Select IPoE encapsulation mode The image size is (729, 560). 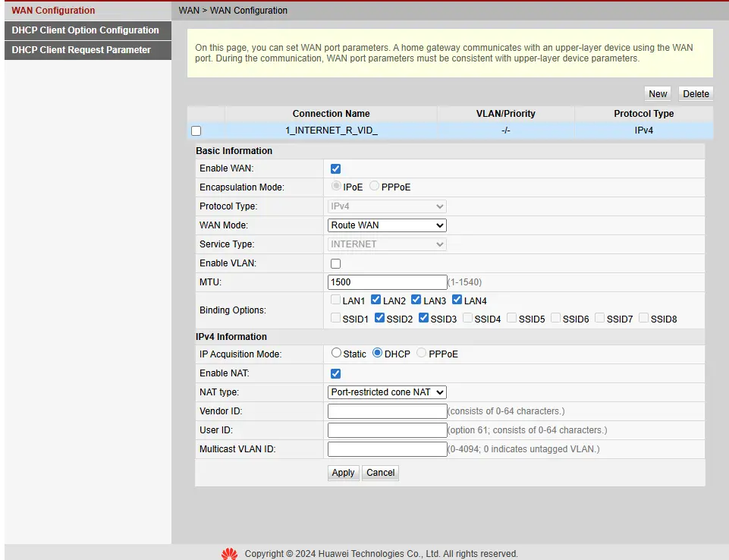[x=336, y=186]
